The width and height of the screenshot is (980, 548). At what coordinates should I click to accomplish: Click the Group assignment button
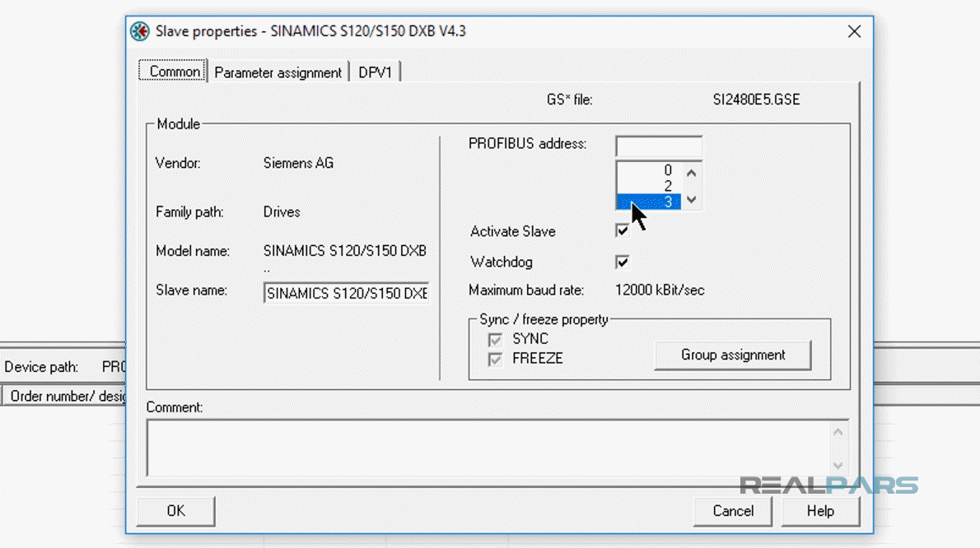point(732,355)
